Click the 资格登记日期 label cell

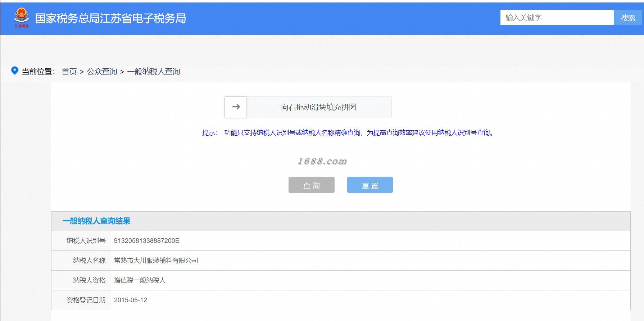point(81,300)
